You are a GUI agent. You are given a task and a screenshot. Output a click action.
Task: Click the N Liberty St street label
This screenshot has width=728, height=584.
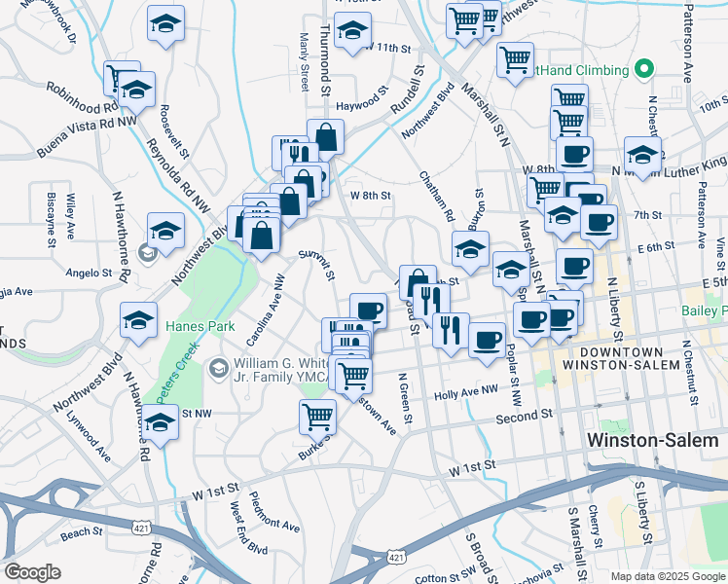[x=615, y=310]
